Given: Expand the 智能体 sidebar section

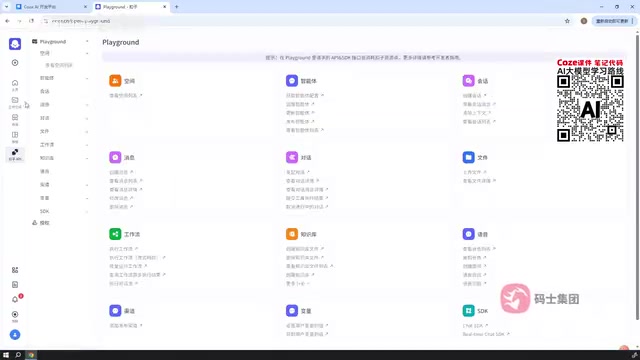Looking at the screenshot, I should (x=87, y=78).
